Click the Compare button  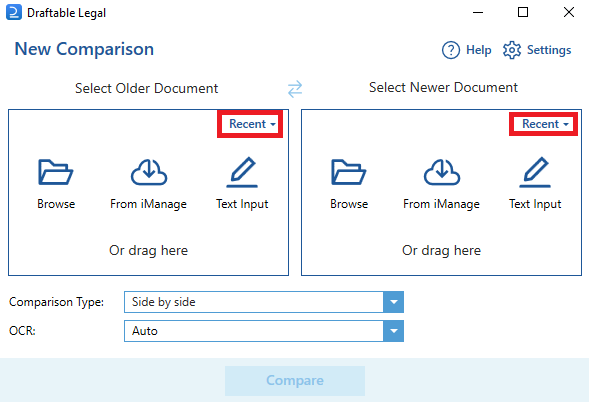[295, 381]
